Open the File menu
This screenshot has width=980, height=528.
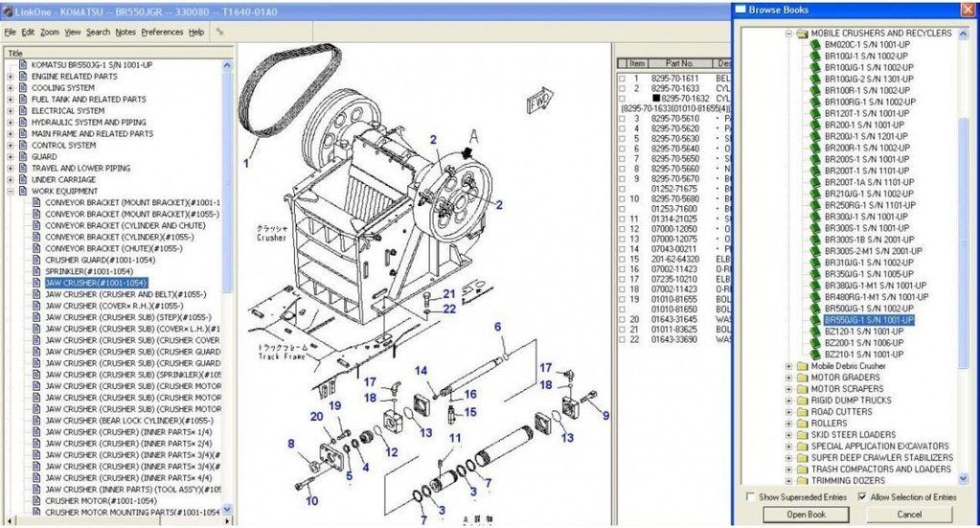pyautogui.click(x=10, y=32)
